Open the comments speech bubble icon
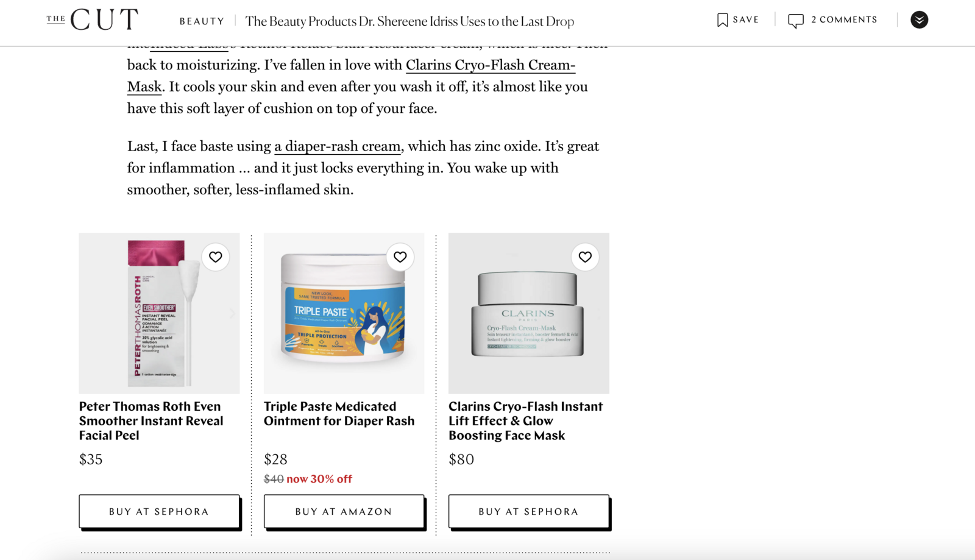This screenshot has height=560, width=975. tap(796, 21)
